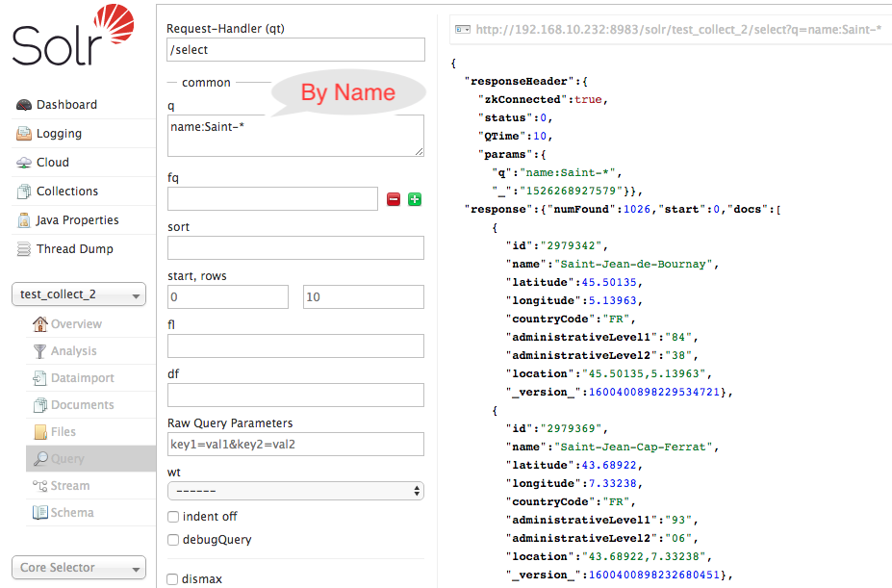Click the Schema book icon
Image resolution: width=892 pixels, height=588 pixels.
[x=39, y=512]
